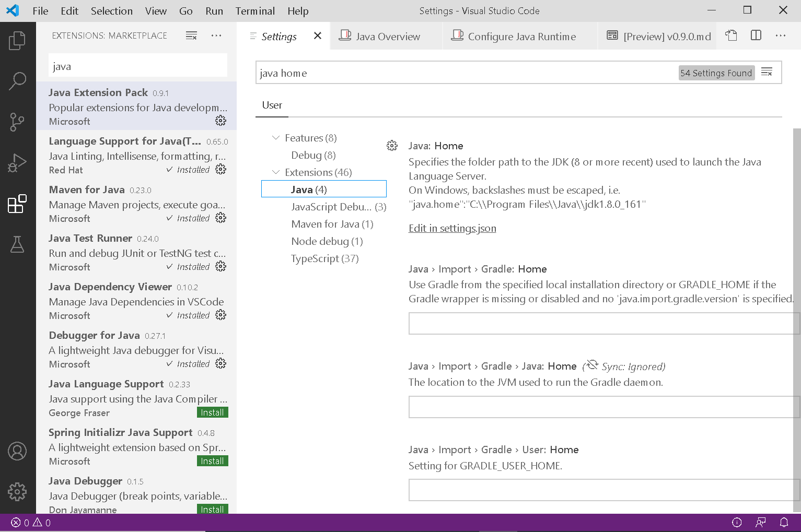The width and height of the screenshot is (801, 532).
Task: Open the Terminal menu
Action: click(255, 11)
